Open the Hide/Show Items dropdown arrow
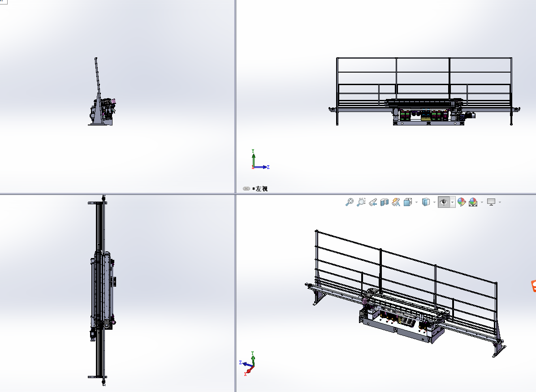The height and width of the screenshot is (392, 536). pos(453,202)
